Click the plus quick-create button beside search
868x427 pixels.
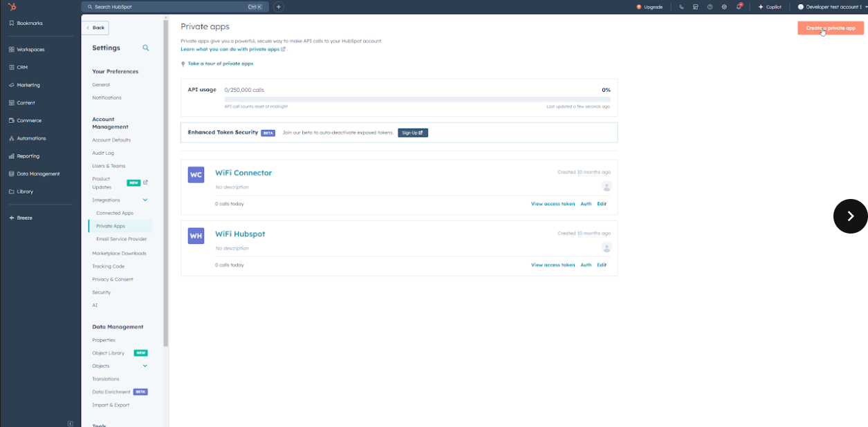[279, 7]
